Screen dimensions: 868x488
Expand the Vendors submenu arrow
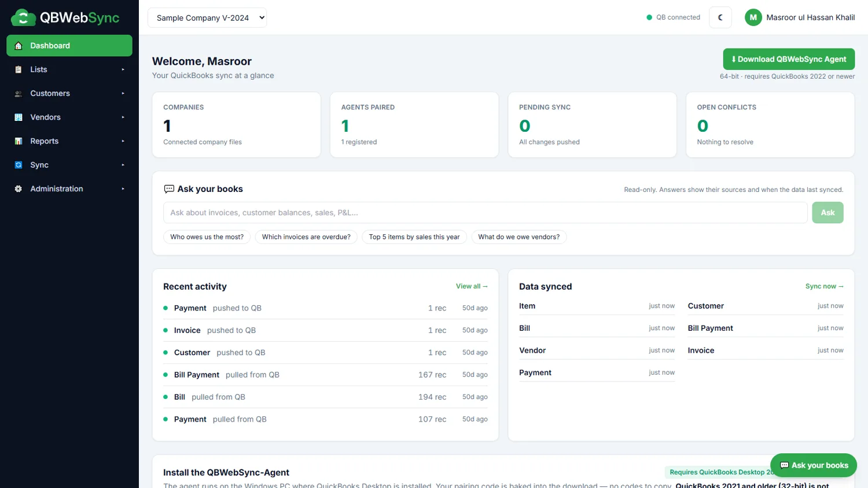pyautogui.click(x=123, y=117)
